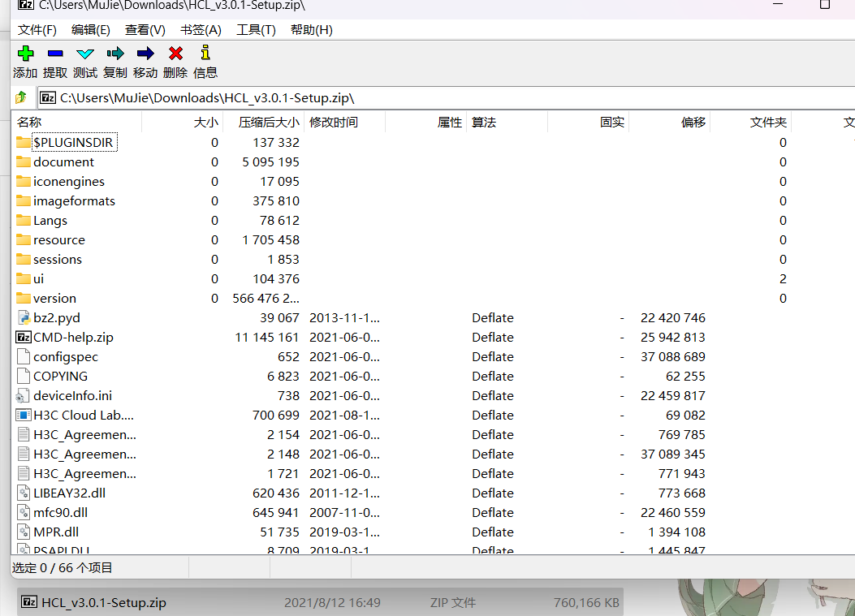Screen dimensions: 855x616
Task: Select the $PLUGINSDIR folder icon
Action: pyautogui.click(x=24, y=142)
